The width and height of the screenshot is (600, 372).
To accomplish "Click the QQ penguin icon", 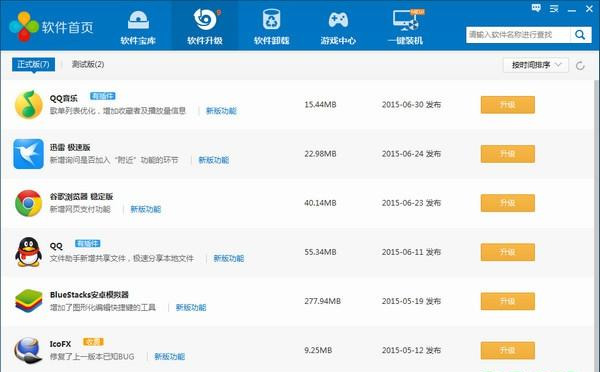I will pos(28,252).
